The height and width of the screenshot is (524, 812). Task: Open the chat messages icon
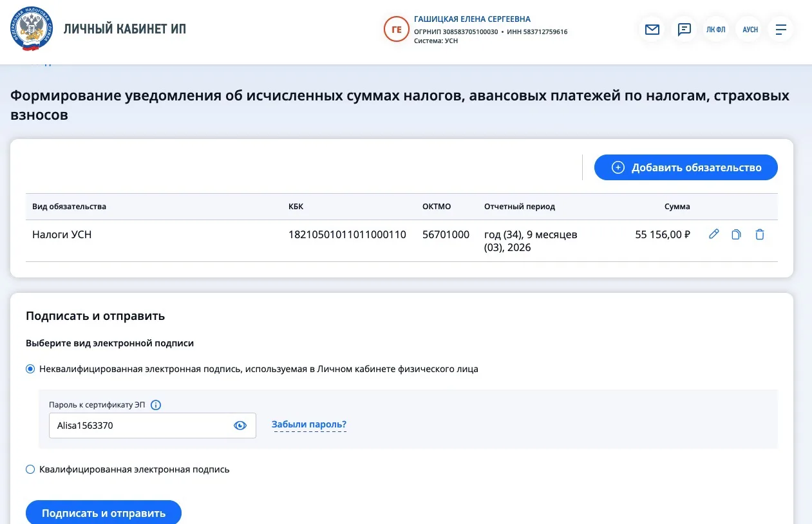(x=684, y=30)
